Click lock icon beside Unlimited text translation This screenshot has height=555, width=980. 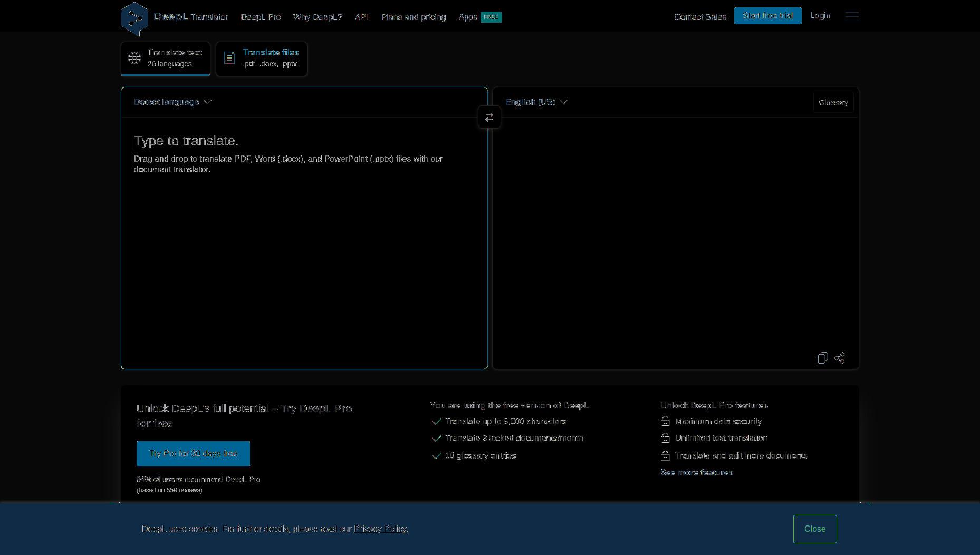pos(666,438)
